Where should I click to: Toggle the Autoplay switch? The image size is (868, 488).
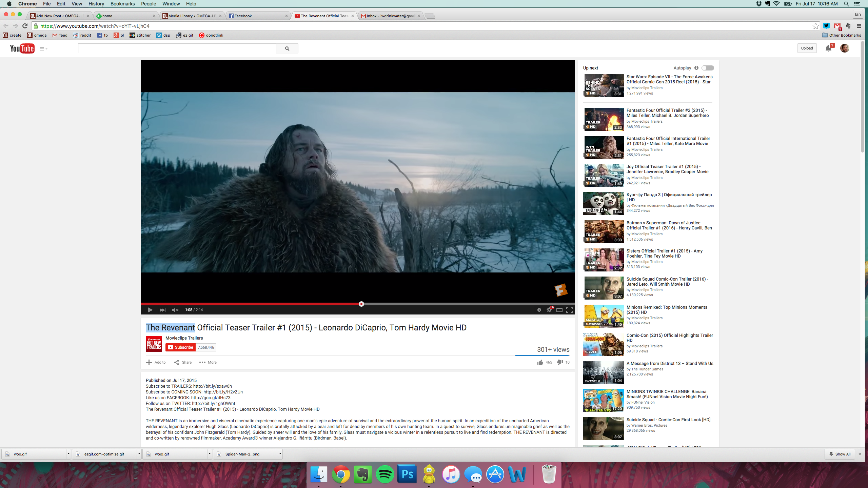click(708, 68)
